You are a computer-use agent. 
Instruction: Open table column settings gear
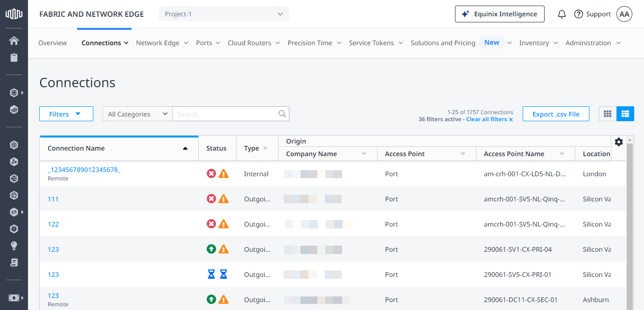[619, 142]
